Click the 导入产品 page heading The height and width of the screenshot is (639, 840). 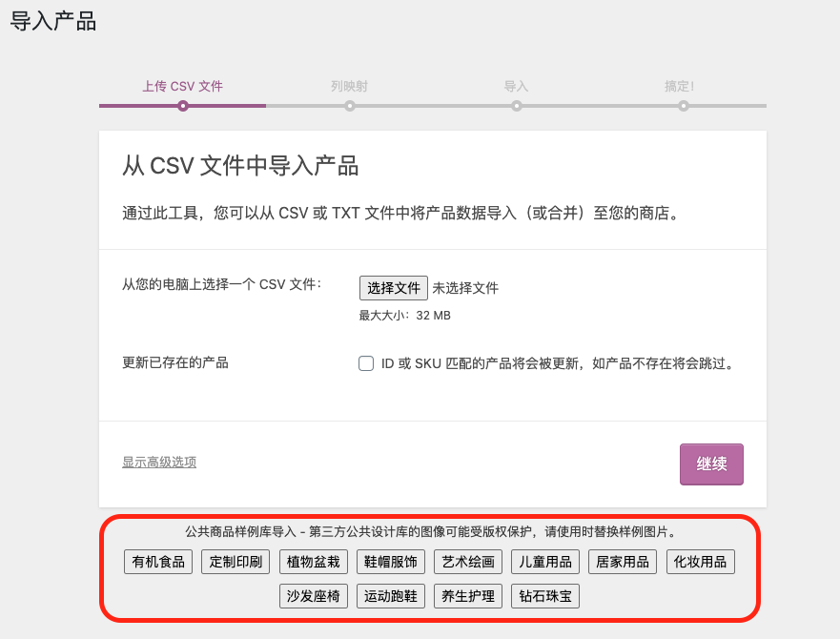coord(53,21)
